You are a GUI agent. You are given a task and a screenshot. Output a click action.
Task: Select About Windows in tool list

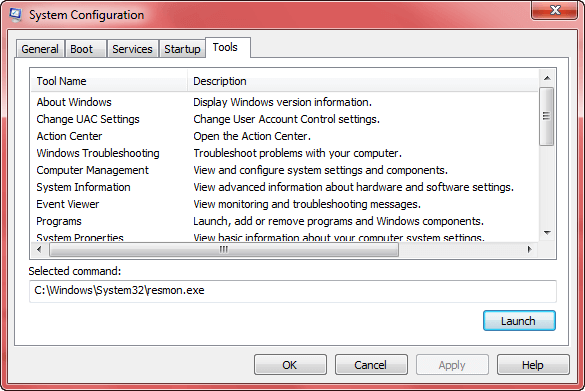284,102
